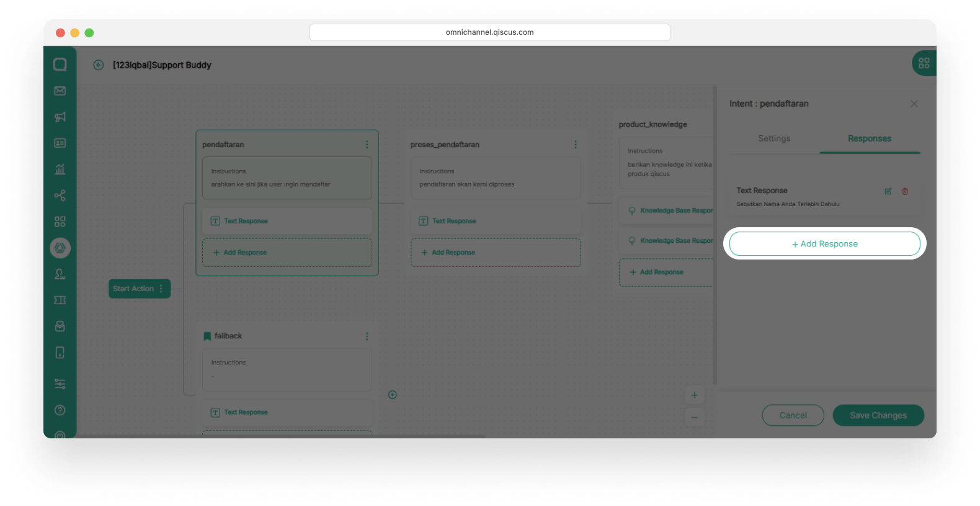Switch to the Responses tab
980x506 pixels.
tap(870, 138)
